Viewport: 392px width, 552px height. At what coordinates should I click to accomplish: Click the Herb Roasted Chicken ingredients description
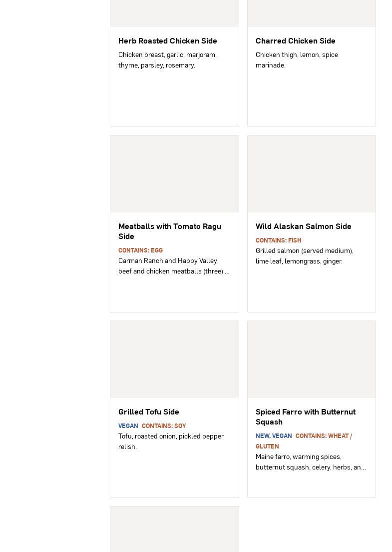pos(167,60)
